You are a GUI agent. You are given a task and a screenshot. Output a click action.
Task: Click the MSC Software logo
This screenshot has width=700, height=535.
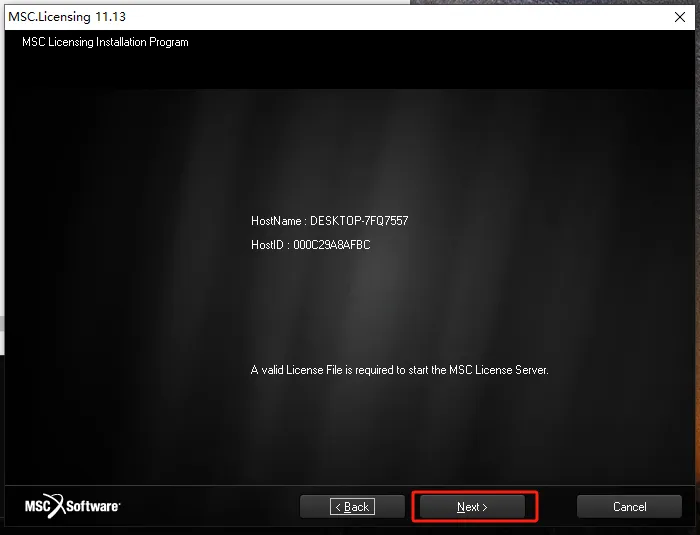73,506
